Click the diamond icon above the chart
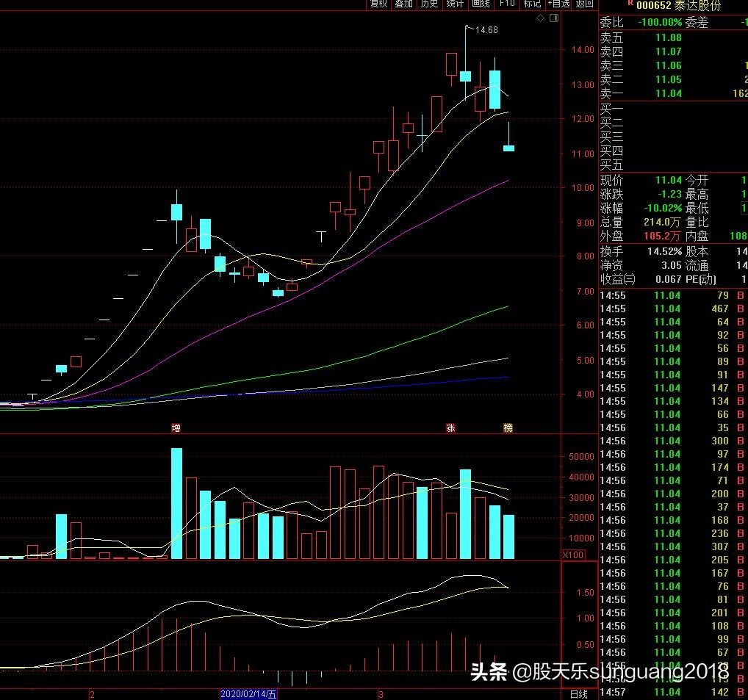Viewport: 748px width, 700px height. pyautogui.click(x=541, y=18)
